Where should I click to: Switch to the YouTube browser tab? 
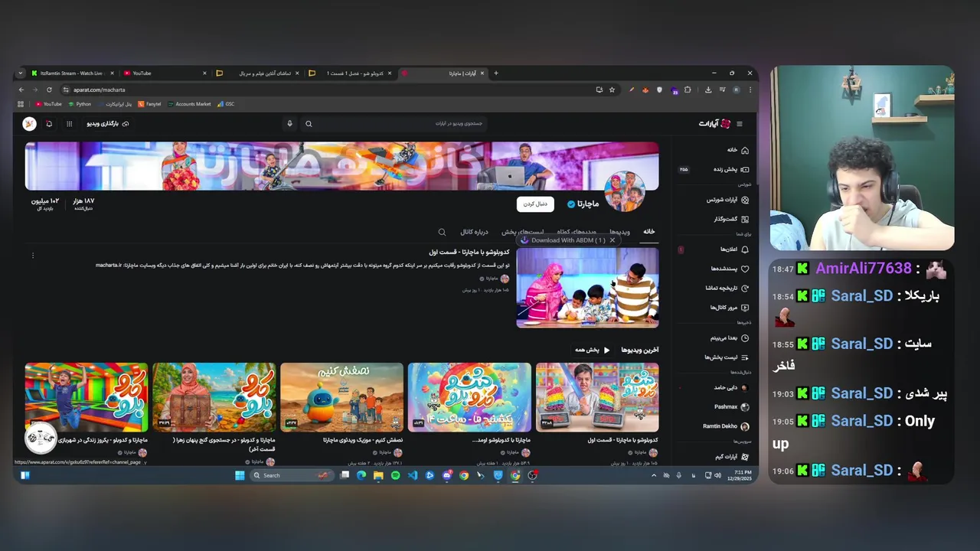click(165, 73)
